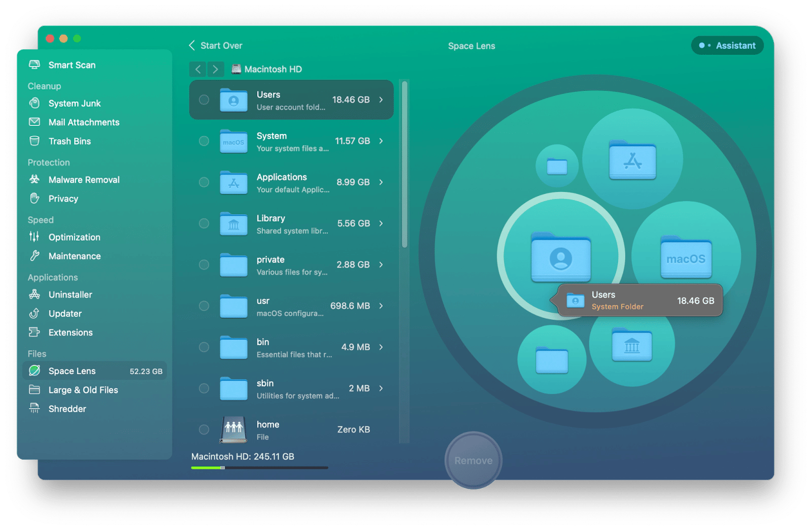The height and width of the screenshot is (530, 812).
Task: Open Uninstaller module
Action: point(94,294)
